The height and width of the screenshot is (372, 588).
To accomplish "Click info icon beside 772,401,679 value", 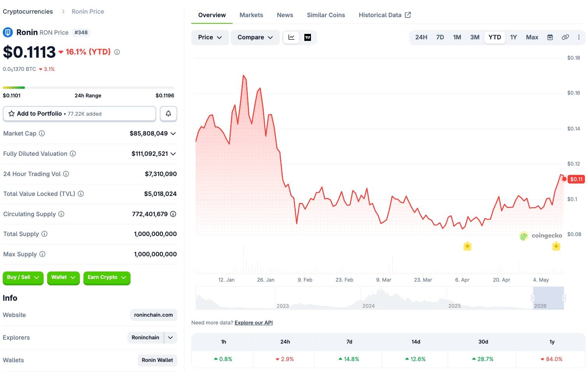I will (173, 214).
